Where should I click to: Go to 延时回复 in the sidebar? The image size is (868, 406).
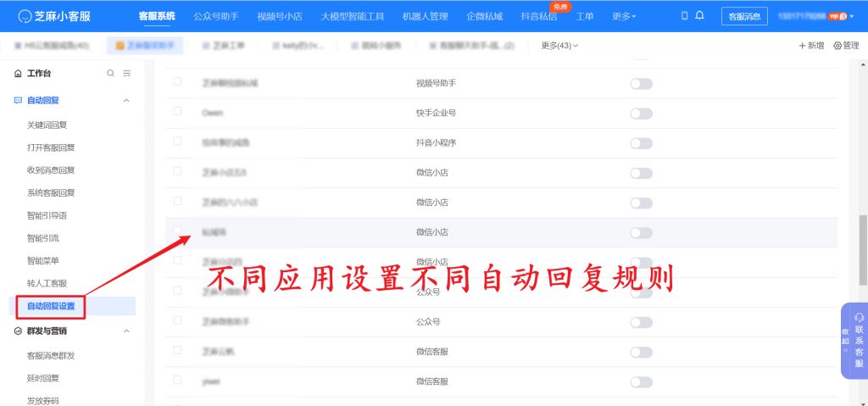click(43, 378)
